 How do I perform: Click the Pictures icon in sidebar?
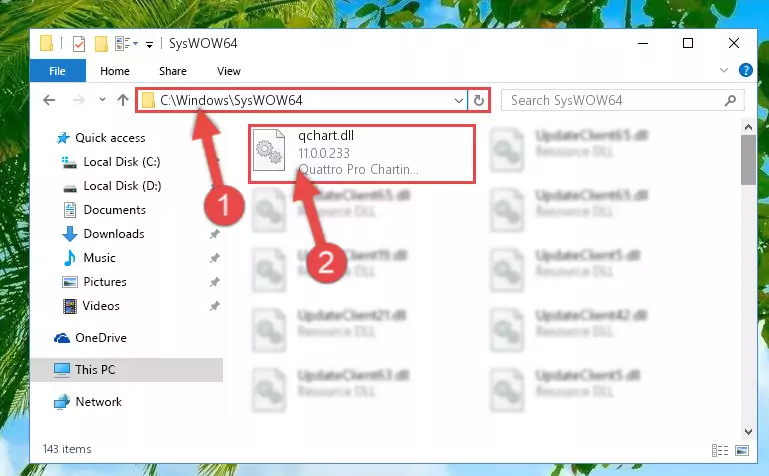(70, 282)
